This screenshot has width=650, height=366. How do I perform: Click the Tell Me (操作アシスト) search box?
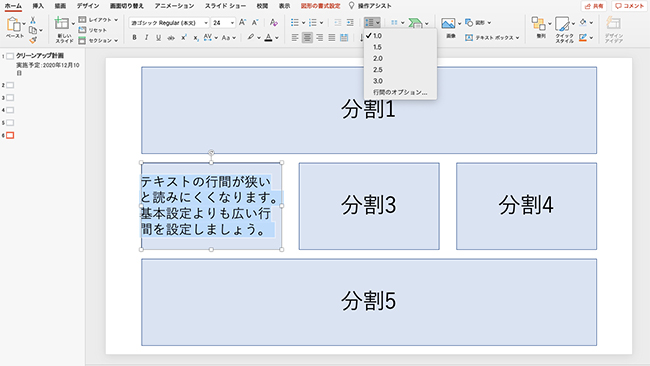pyautogui.click(x=370, y=6)
